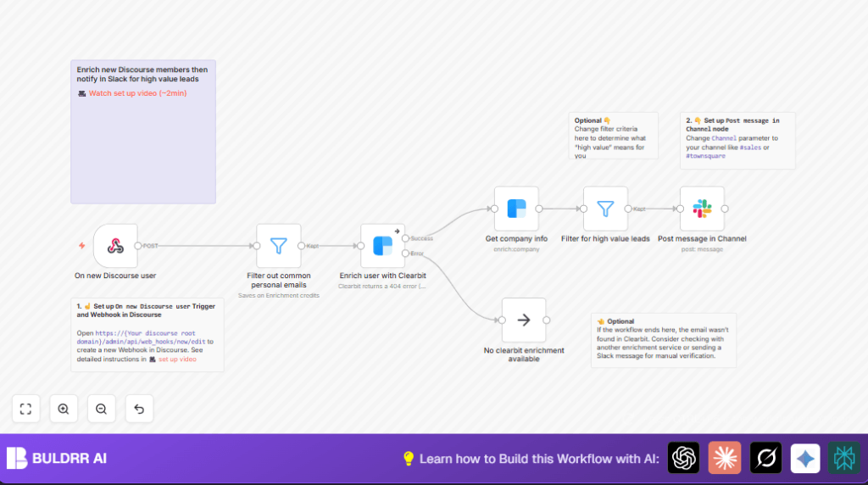Click the Kept output of email filter node

(x=301, y=246)
